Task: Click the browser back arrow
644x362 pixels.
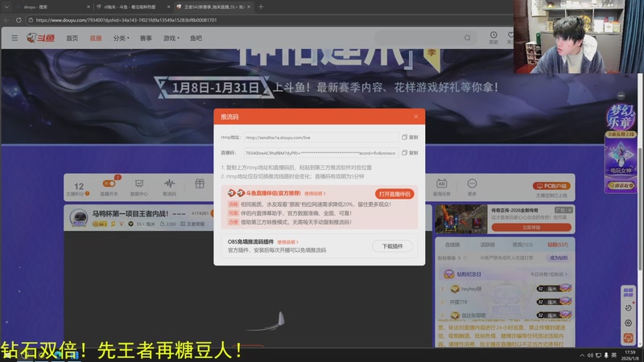Action: (6, 19)
